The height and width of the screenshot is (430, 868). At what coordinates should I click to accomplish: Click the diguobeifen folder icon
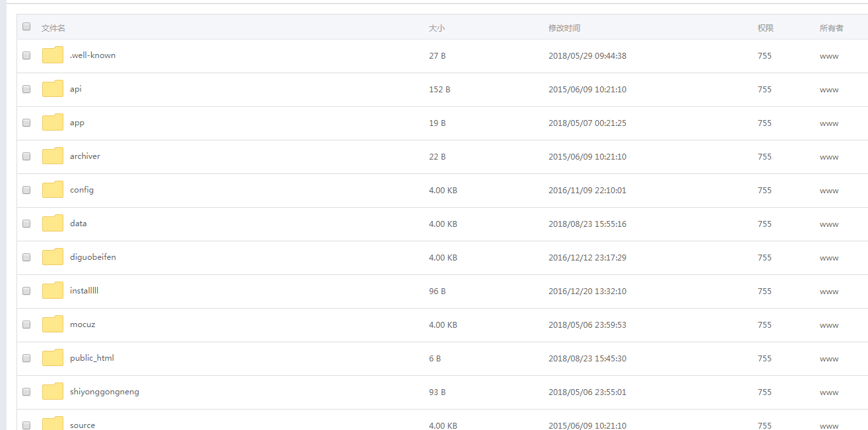coord(53,257)
